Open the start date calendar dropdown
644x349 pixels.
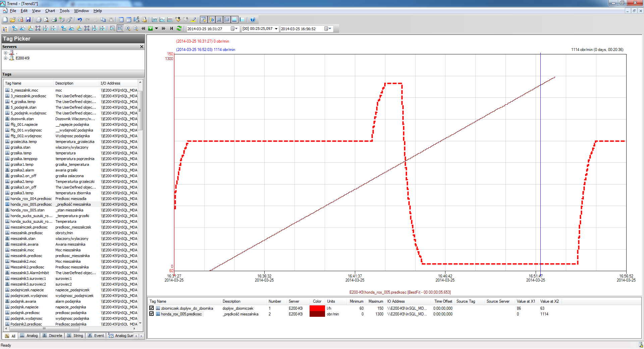(x=234, y=29)
